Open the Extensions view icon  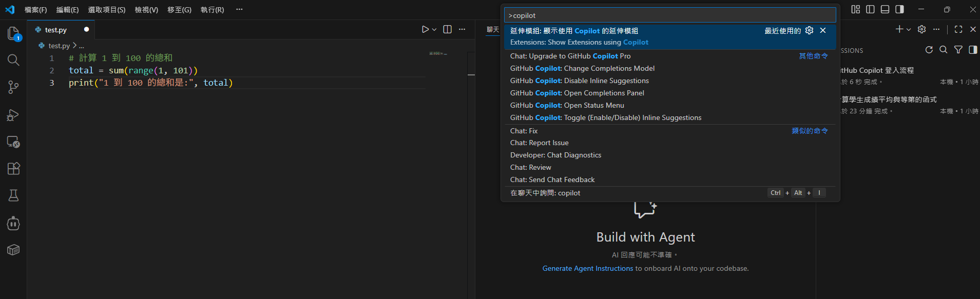pos(13,168)
